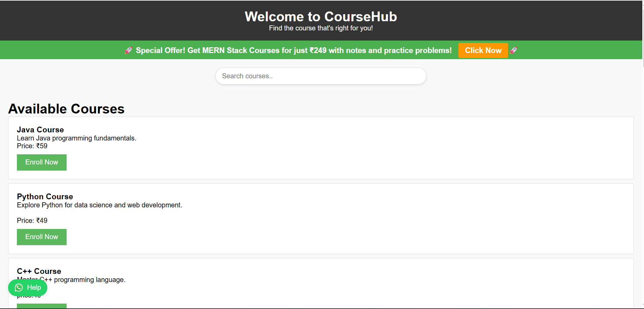The height and width of the screenshot is (309, 644).
Task: Click the C++ programming language description
Action: 71,280
